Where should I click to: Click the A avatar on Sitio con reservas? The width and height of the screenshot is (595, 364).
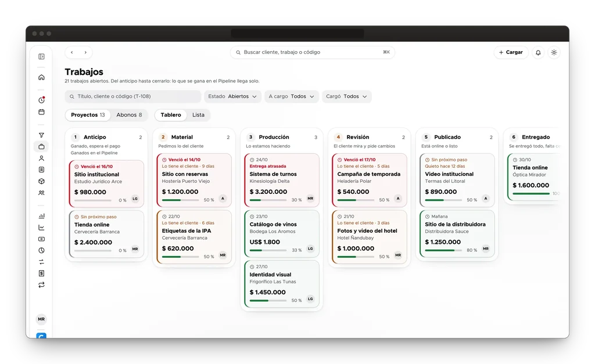point(223,199)
